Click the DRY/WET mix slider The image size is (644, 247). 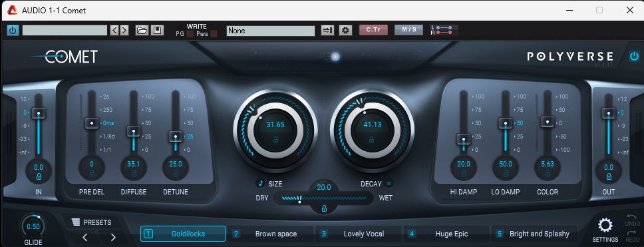coord(323,198)
